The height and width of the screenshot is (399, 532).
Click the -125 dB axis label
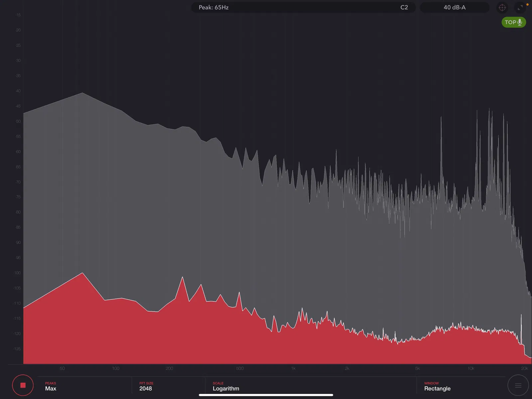click(x=17, y=349)
